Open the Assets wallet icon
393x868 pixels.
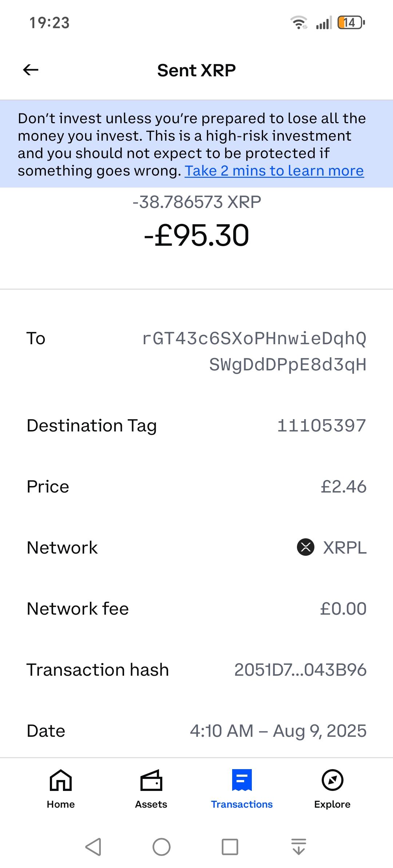click(x=151, y=780)
